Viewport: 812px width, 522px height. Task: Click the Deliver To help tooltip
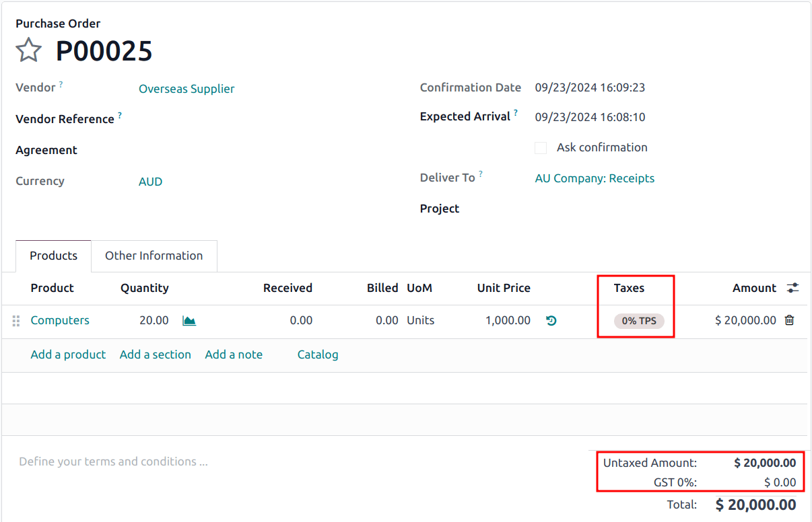481,172
